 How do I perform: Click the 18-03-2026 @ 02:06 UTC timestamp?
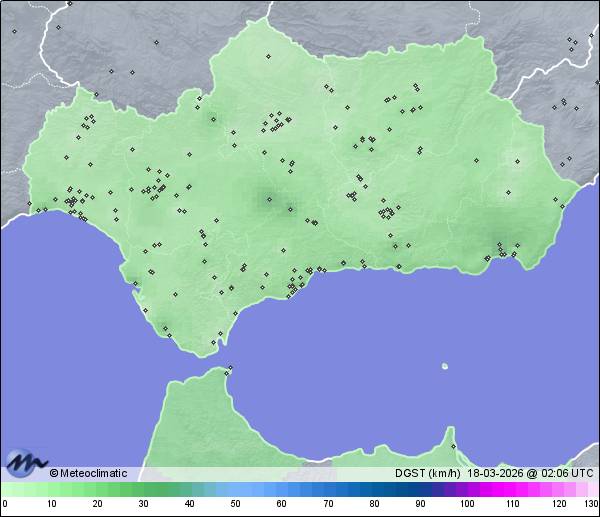pyautogui.click(x=530, y=473)
